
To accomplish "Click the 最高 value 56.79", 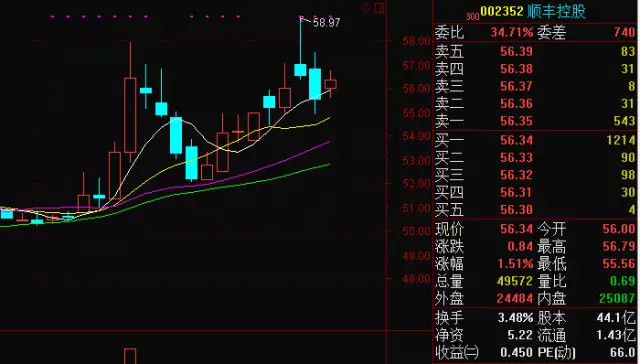I will pyautogui.click(x=619, y=246).
